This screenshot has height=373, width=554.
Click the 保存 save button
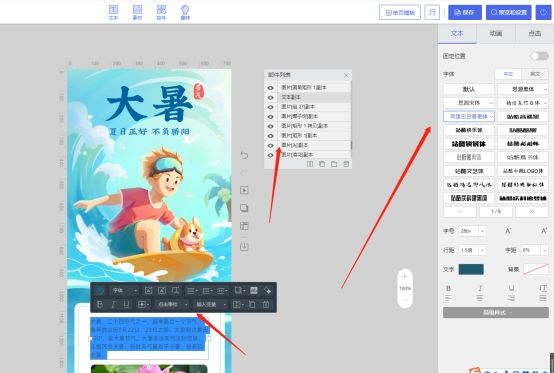(x=465, y=12)
